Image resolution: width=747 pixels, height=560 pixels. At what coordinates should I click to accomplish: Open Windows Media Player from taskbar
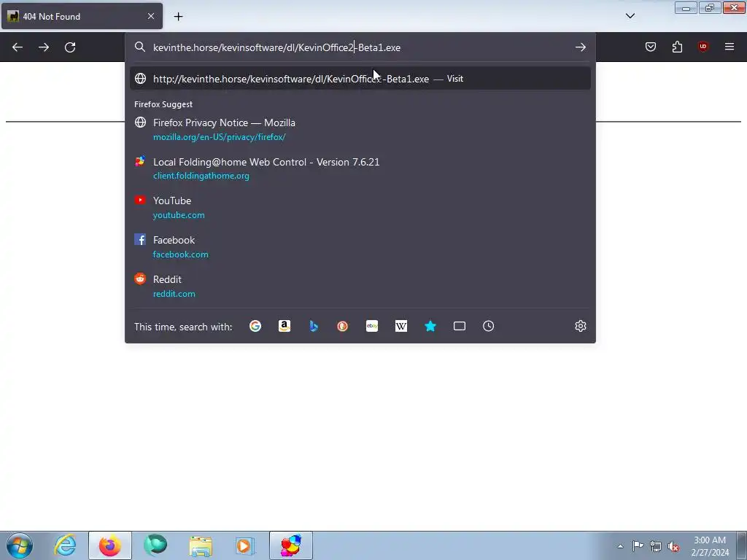tap(245, 545)
